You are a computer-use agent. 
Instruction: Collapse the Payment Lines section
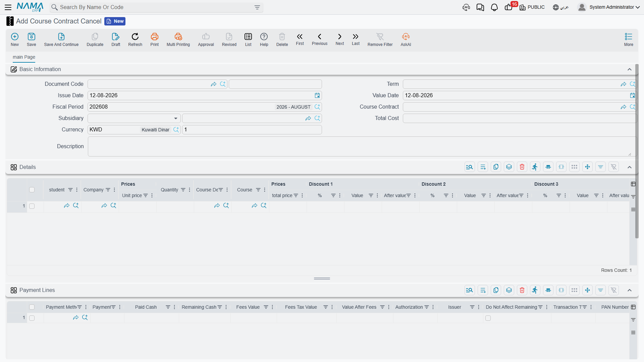coord(630,290)
